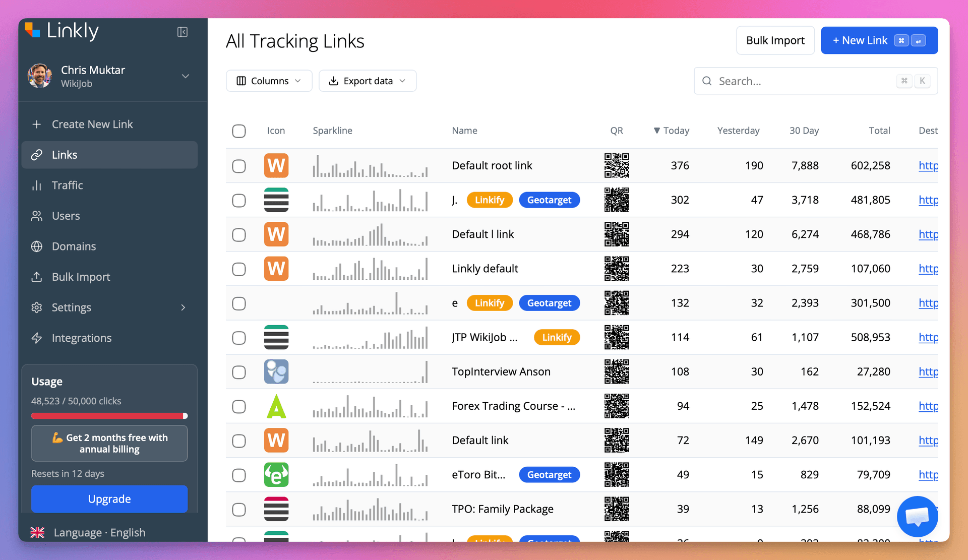Open the Users sidebar item
The image size is (968, 560).
click(109, 216)
